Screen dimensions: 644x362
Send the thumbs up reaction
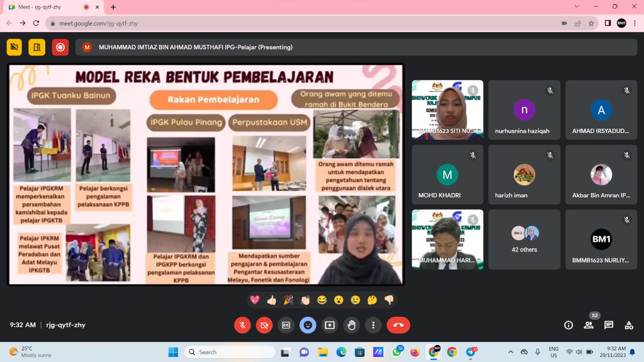tap(272, 300)
